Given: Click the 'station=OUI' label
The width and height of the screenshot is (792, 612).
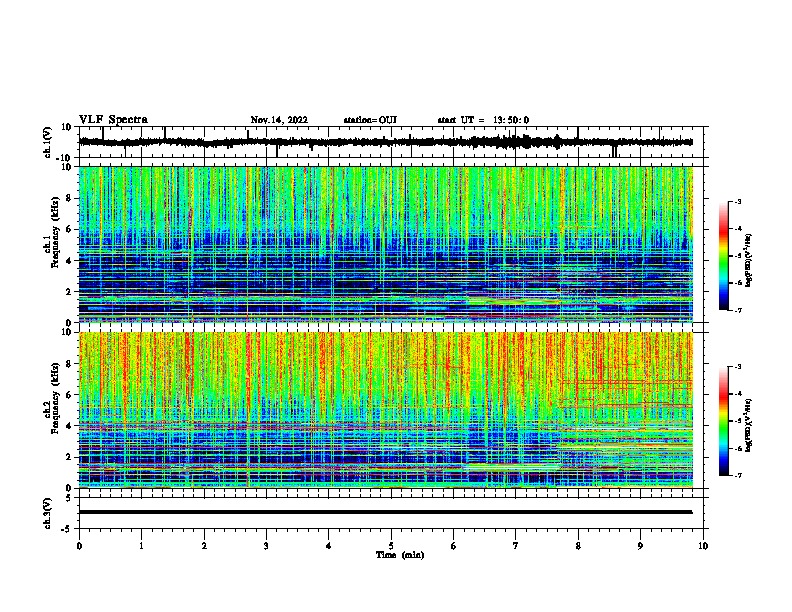Looking at the screenshot, I should tap(370, 120).
